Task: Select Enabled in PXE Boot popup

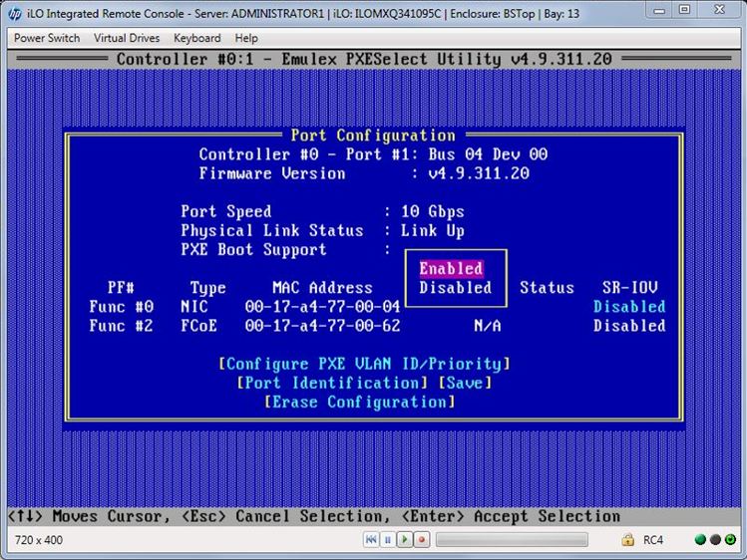Action: 451,268
